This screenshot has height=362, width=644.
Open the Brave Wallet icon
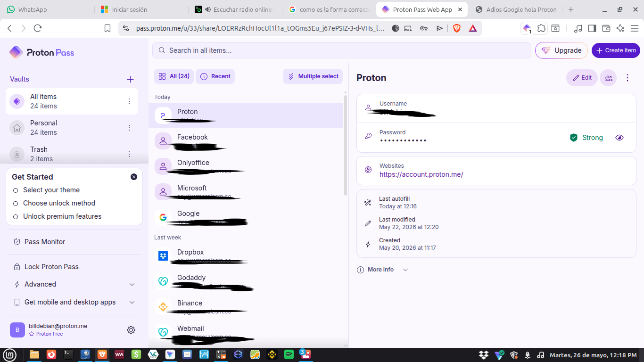click(606, 28)
